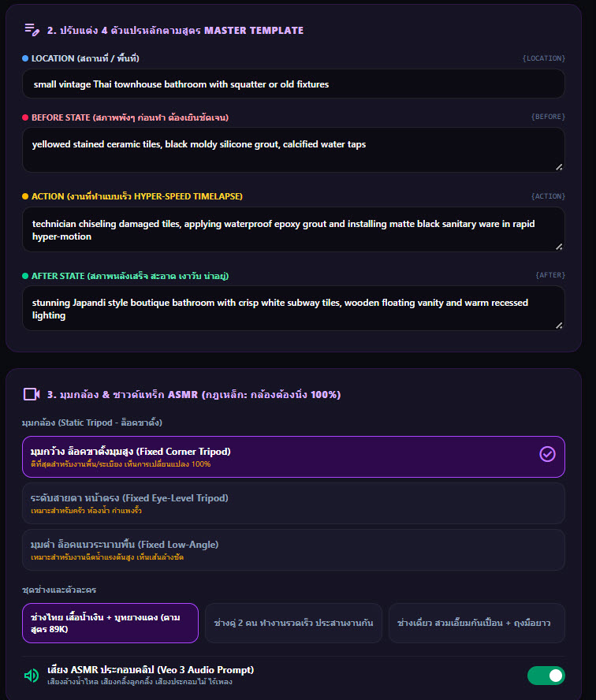Click the green speaker icon beside ASMR audio

[x=32, y=676]
